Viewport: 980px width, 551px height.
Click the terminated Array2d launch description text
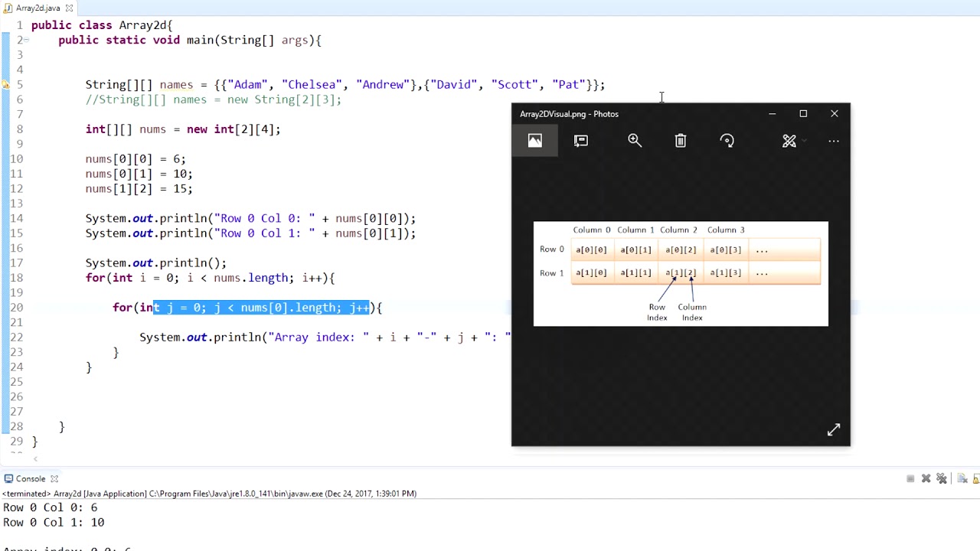tap(210, 494)
